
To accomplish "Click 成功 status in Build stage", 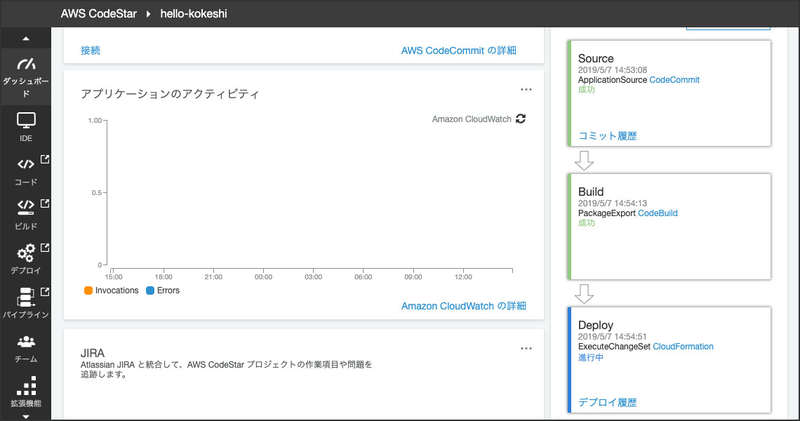I will tap(586, 223).
